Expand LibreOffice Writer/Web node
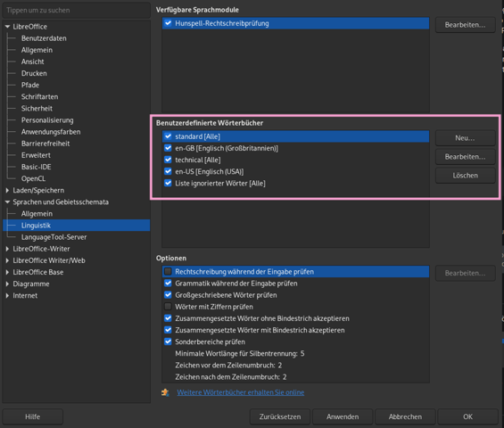The width and height of the screenshot is (504, 428). click(7, 260)
